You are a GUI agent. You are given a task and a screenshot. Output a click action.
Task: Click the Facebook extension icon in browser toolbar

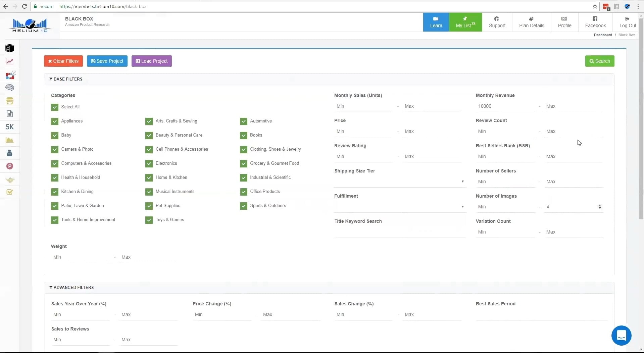click(x=616, y=6)
